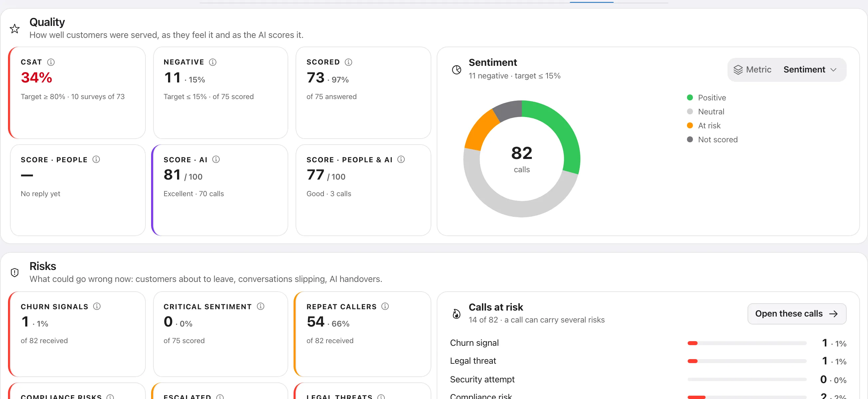This screenshot has width=868, height=399.
Task: Open the Sentiment metric dropdown
Action: click(787, 70)
